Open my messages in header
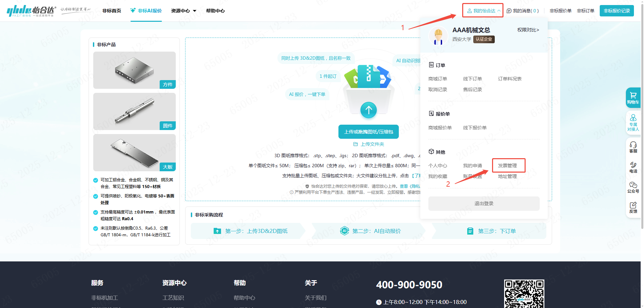This screenshot has height=308, width=644. (523, 11)
